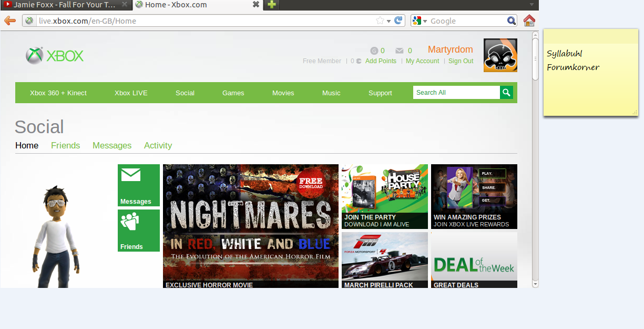Image resolution: width=644 pixels, height=329 pixels.
Task: Click the Martyrdom skull gamerpic
Action: coord(500,55)
